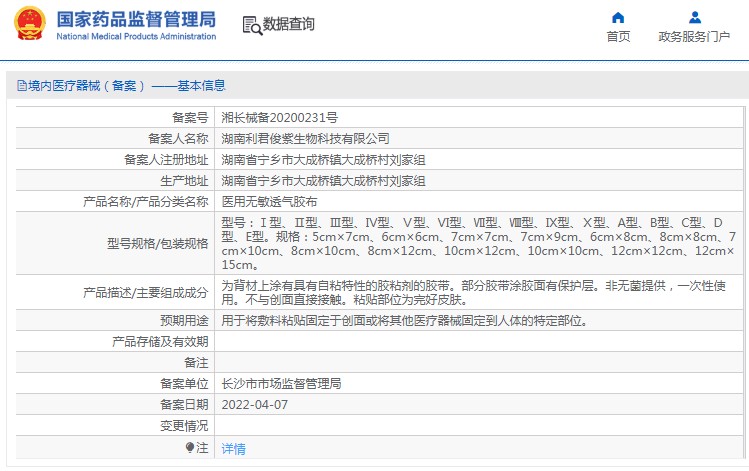Click the 变更情况 field label
Image resolution: width=749 pixels, height=471 pixels.
(x=184, y=426)
